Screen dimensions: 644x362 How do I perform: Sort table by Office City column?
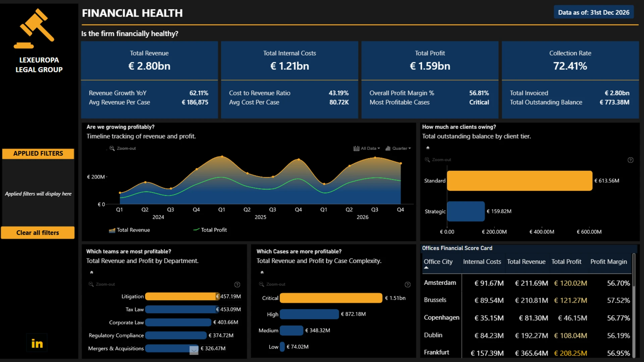click(438, 262)
